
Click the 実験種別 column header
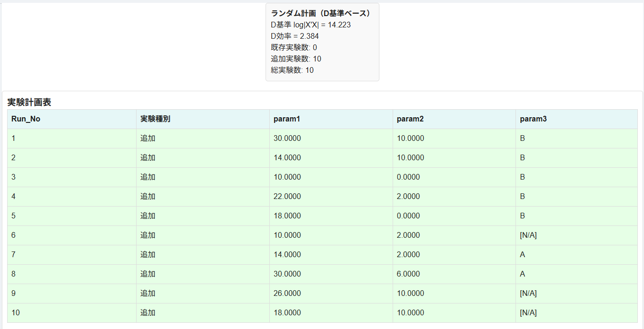click(x=155, y=119)
